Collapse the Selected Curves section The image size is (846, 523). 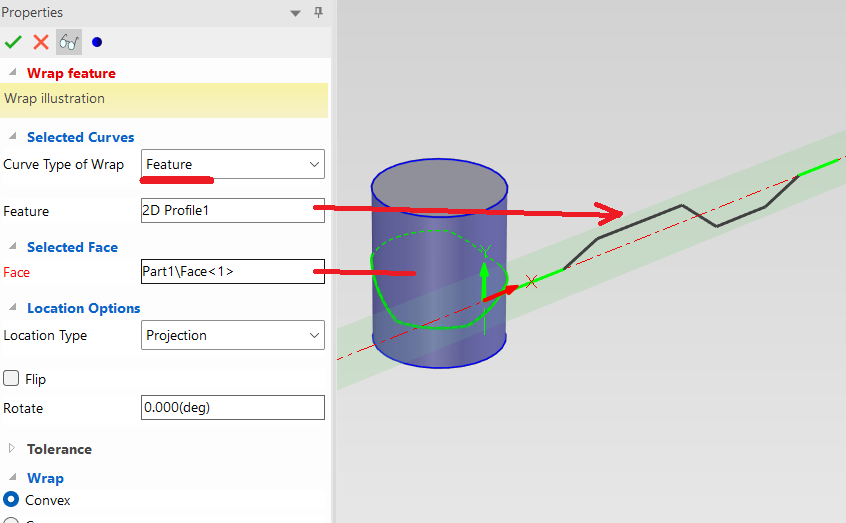coord(12,137)
